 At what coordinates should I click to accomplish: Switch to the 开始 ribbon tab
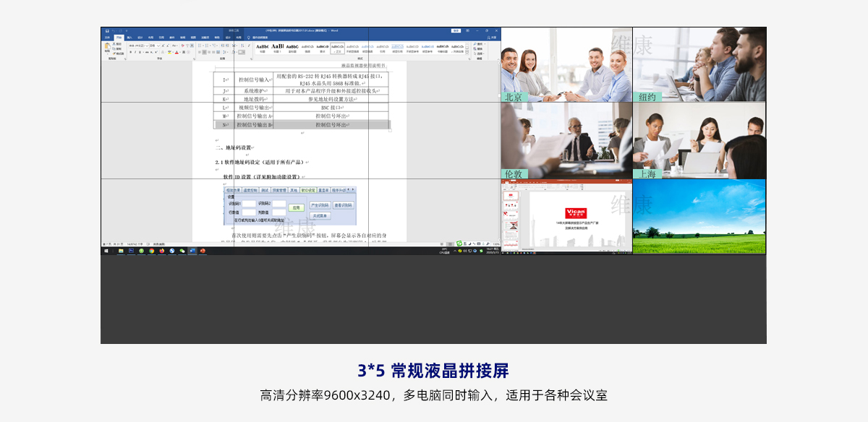tap(119, 38)
